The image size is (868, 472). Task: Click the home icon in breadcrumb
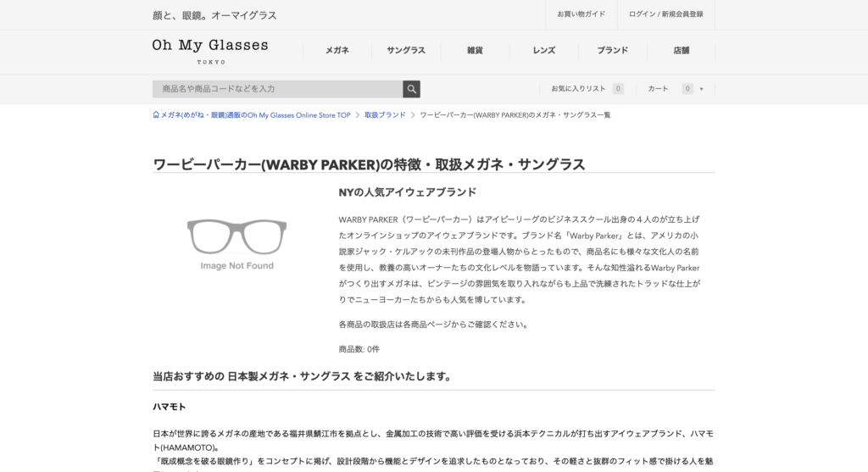coord(156,115)
